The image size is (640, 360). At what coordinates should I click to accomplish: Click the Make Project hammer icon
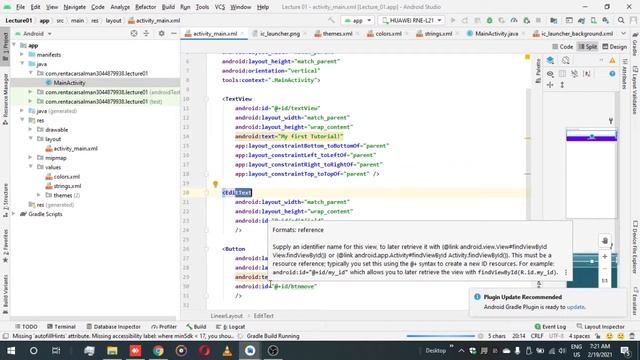tap(331, 20)
